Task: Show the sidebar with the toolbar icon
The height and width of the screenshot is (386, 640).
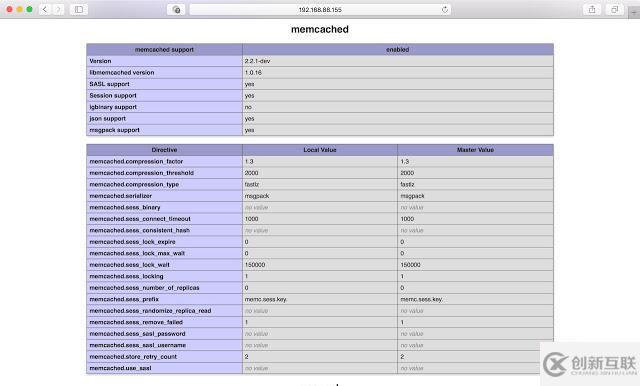Action: (79, 9)
